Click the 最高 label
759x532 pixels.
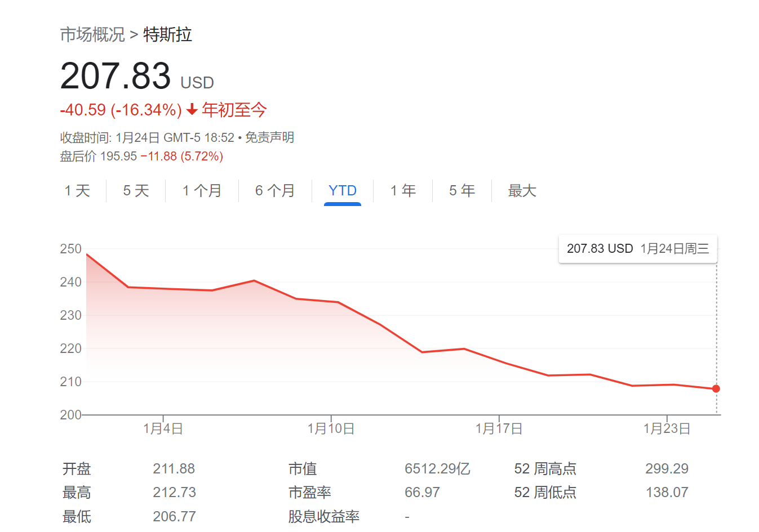point(77,493)
